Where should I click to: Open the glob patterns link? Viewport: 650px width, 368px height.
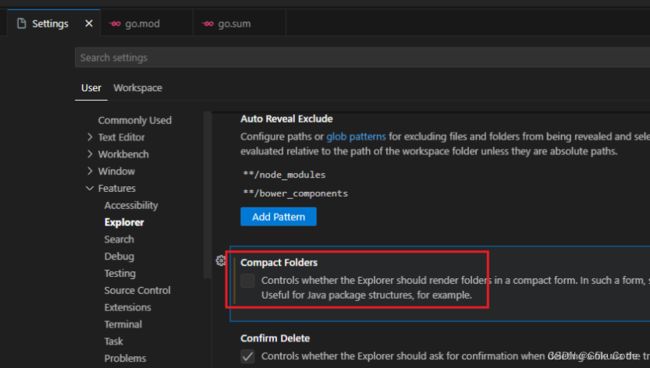tap(356, 136)
